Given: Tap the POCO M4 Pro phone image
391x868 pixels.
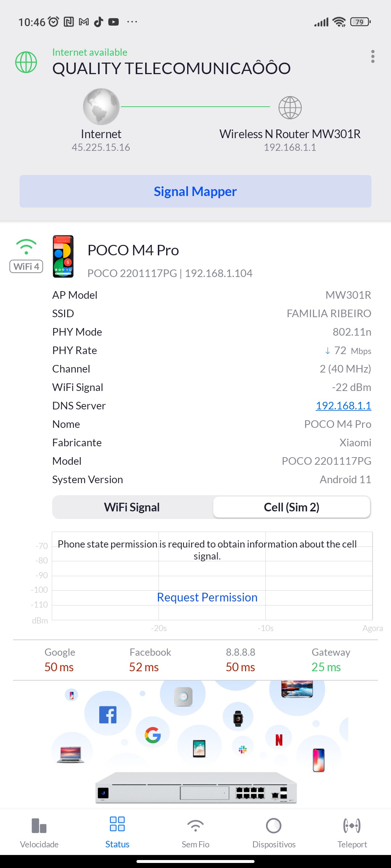Looking at the screenshot, I should click(x=63, y=256).
